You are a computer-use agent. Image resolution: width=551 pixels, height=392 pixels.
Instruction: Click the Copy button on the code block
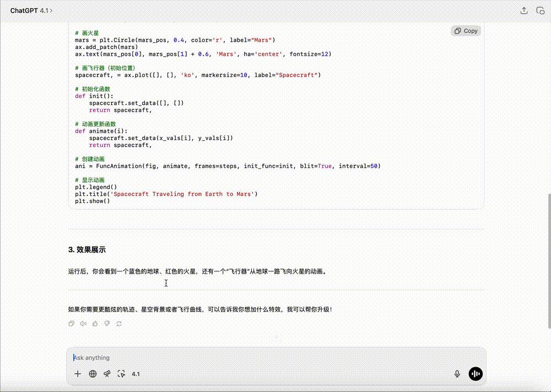point(466,31)
